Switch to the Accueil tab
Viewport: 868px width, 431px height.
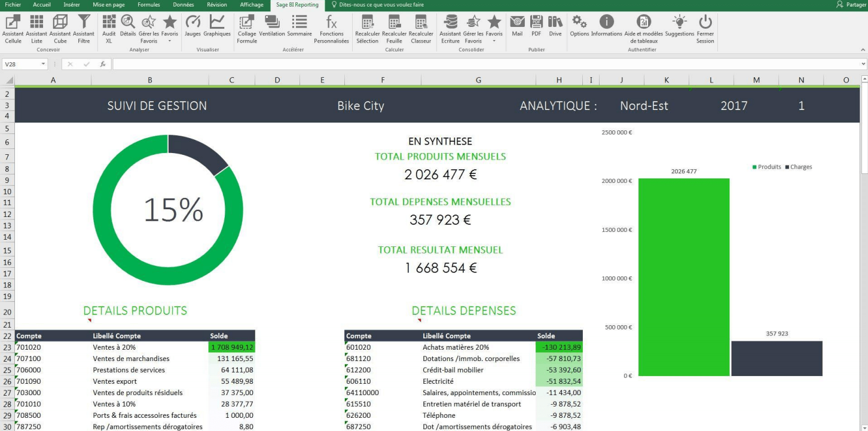click(42, 5)
